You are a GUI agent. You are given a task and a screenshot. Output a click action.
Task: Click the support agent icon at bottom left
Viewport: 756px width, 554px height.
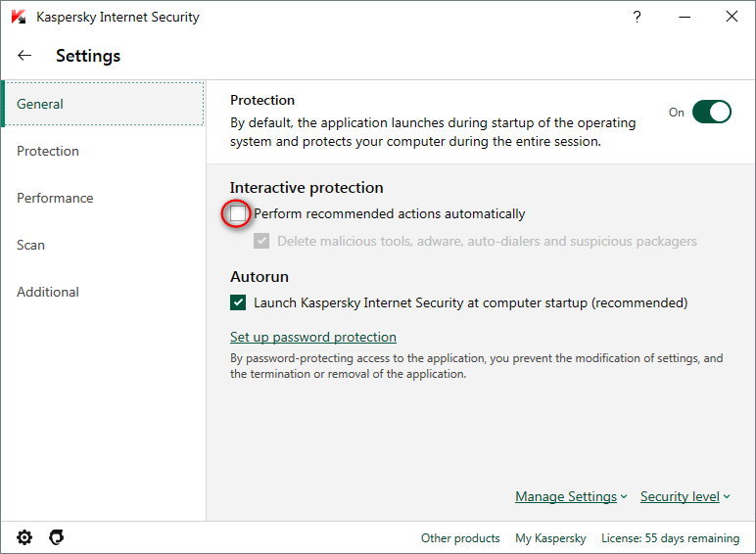[x=57, y=537]
